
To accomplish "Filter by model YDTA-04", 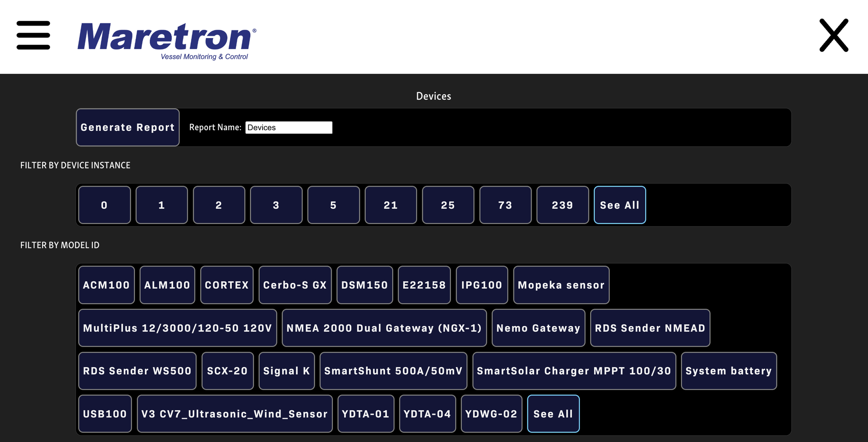I will pyautogui.click(x=427, y=414).
